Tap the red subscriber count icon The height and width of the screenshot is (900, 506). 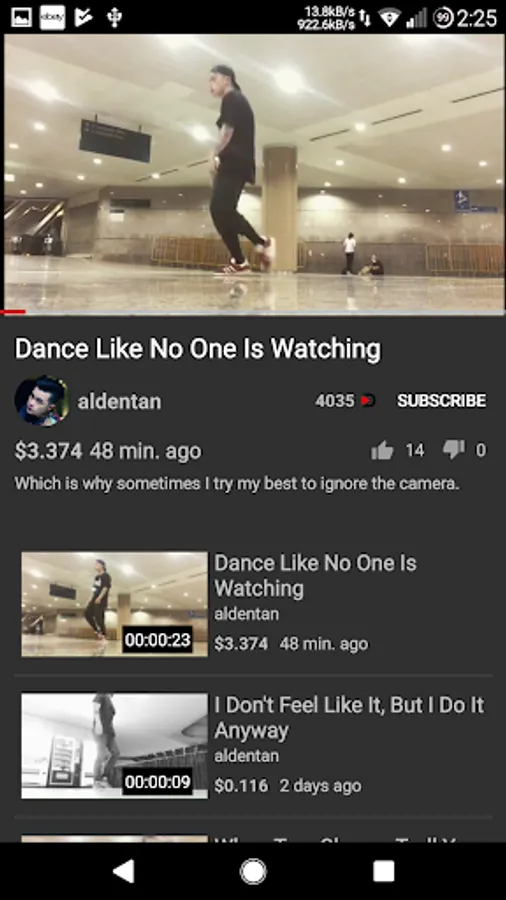pyautogui.click(x=368, y=401)
